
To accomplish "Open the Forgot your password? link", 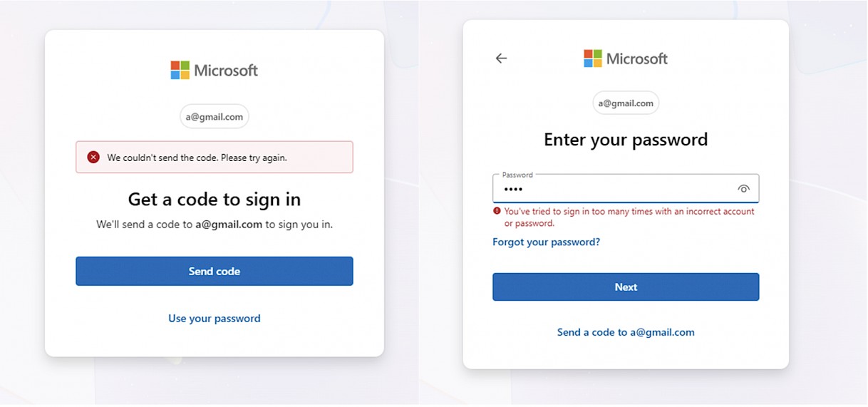I will click(546, 242).
